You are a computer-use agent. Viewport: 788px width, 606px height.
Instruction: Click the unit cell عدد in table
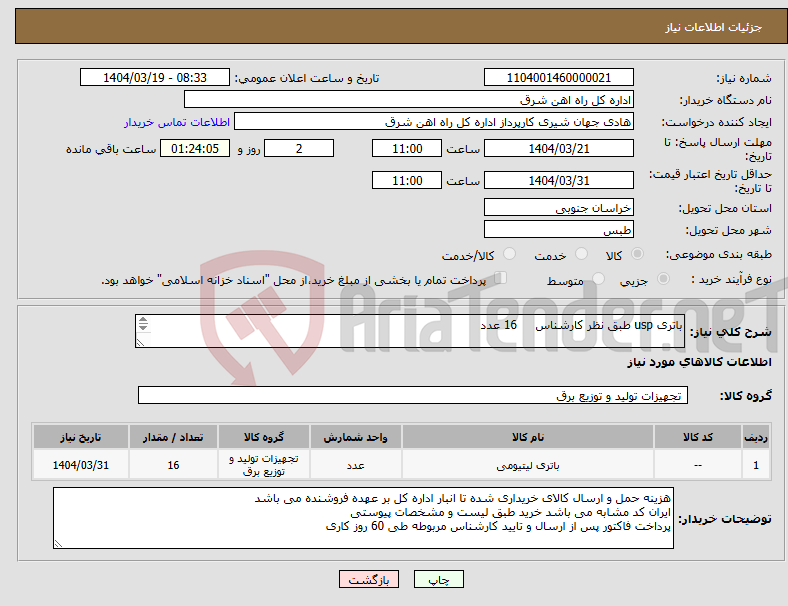click(x=355, y=465)
